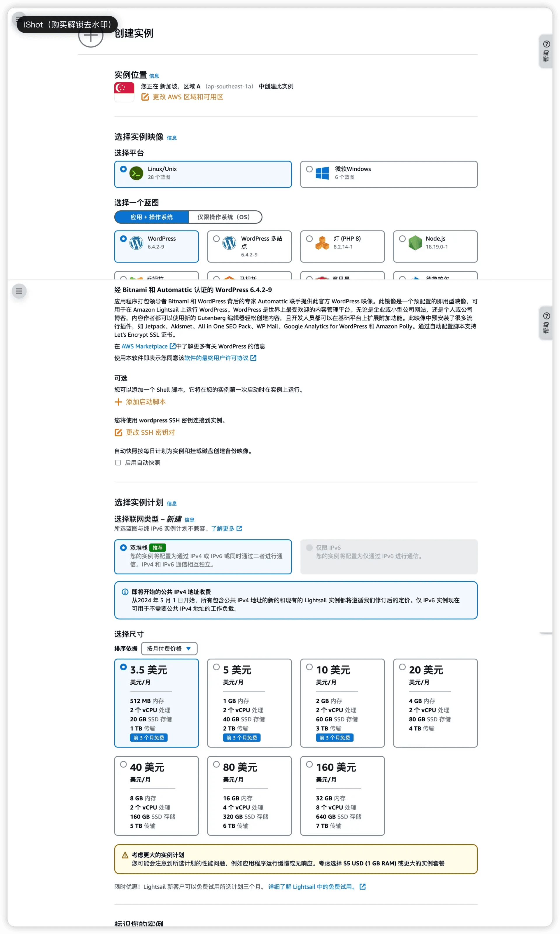Switch to 应用 + 操作系统 tab
560x934 pixels.
click(151, 217)
